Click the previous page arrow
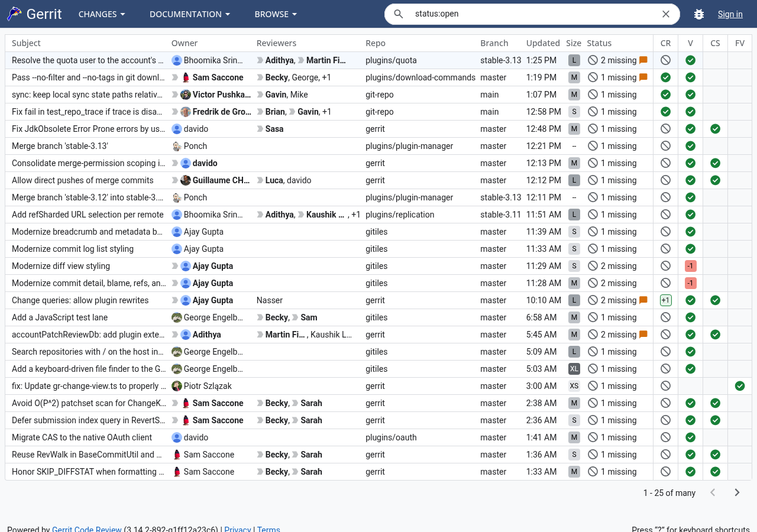 pyautogui.click(x=713, y=492)
